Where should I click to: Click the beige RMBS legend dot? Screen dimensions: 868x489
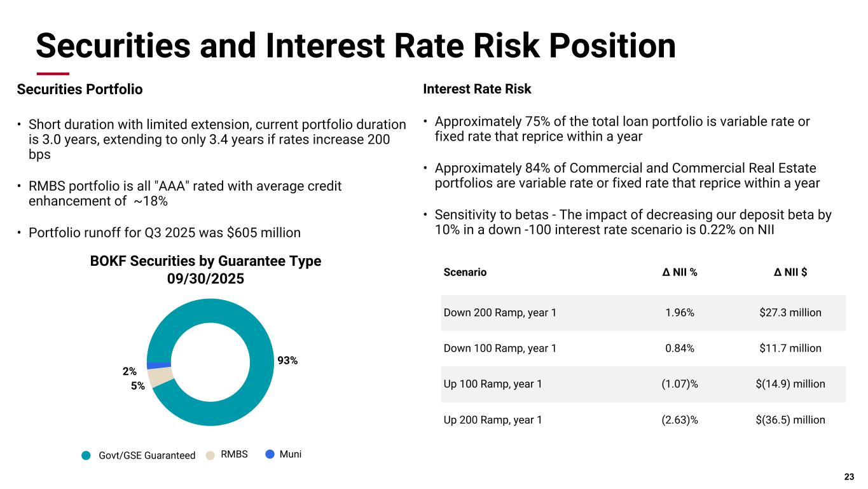click(x=210, y=455)
